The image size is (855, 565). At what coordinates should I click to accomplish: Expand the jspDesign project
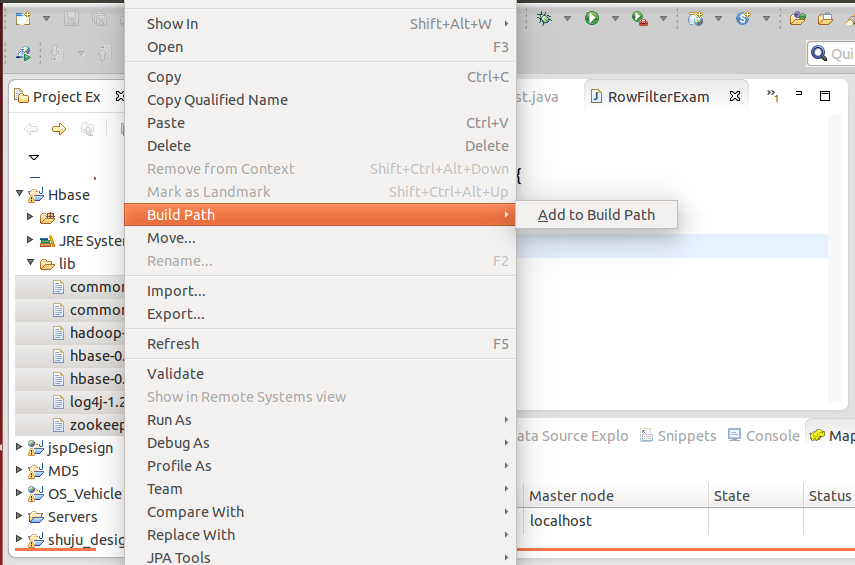19,447
